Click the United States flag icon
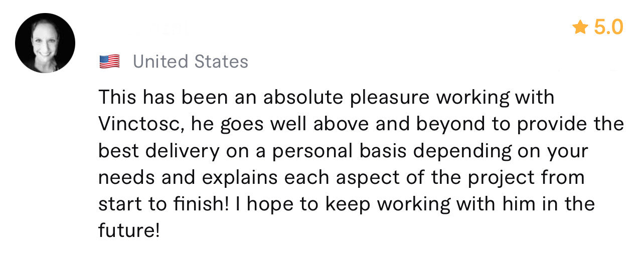644x266 pixels. [x=110, y=62]
